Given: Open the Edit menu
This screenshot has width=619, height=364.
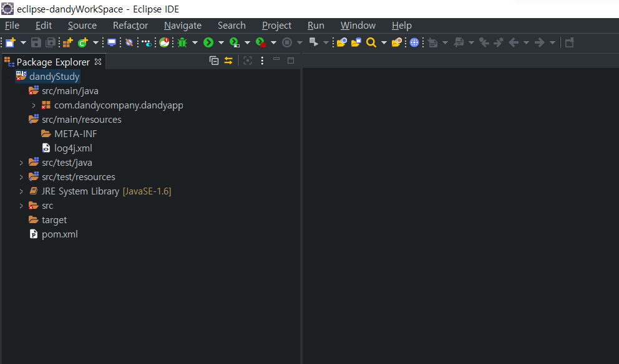Looking at the screenshot, I should (x=44, y=26).
